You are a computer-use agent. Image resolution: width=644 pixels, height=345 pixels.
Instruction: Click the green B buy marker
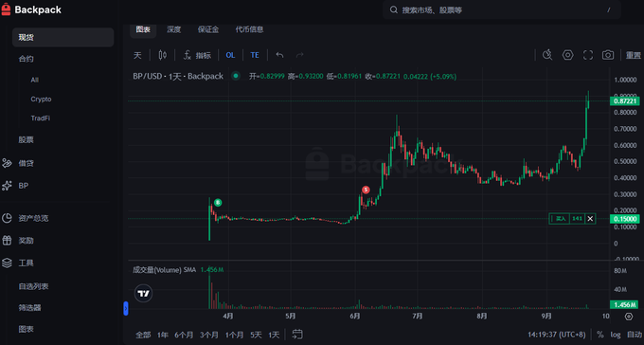pyautogui.click(x=218, y=202)
